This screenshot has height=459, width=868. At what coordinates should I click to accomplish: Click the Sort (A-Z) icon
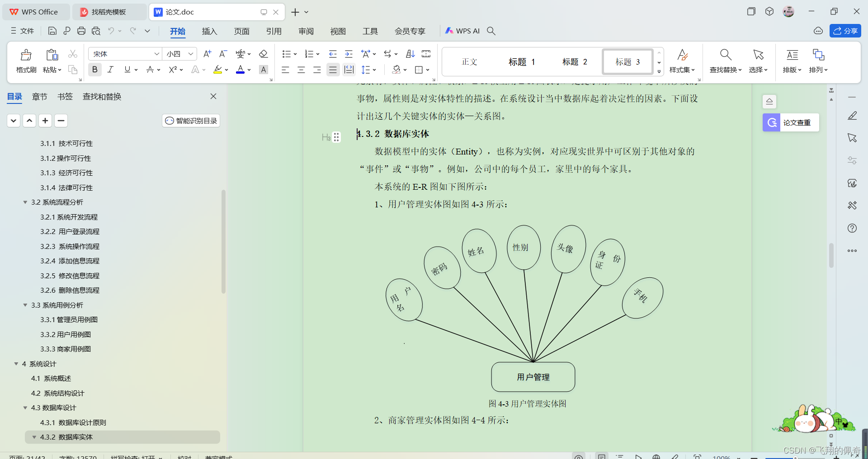pos(410,54)
